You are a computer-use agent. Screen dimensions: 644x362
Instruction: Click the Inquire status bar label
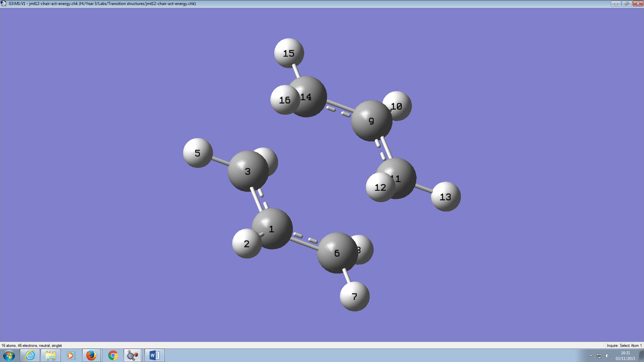tap(612, 346)
